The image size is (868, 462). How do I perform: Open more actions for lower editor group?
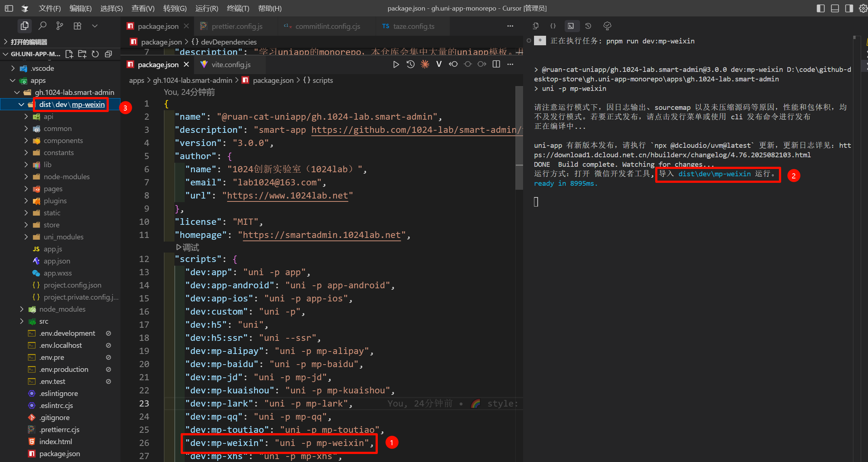coord(510,65)
